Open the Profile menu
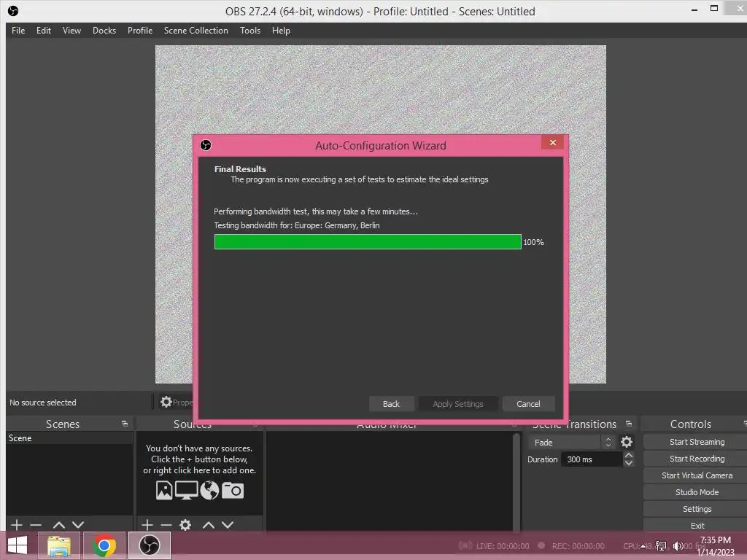Screen dimensions: 747x560 (x=139, y=31)
